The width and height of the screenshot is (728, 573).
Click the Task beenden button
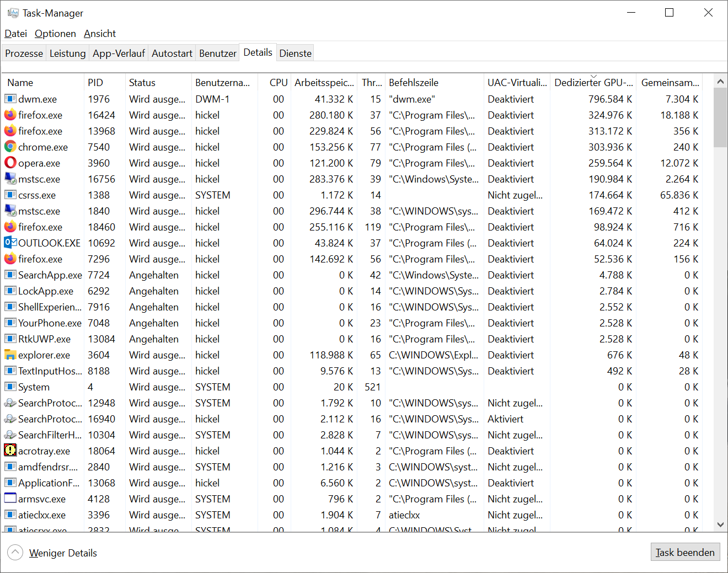(x=685, y=553)
